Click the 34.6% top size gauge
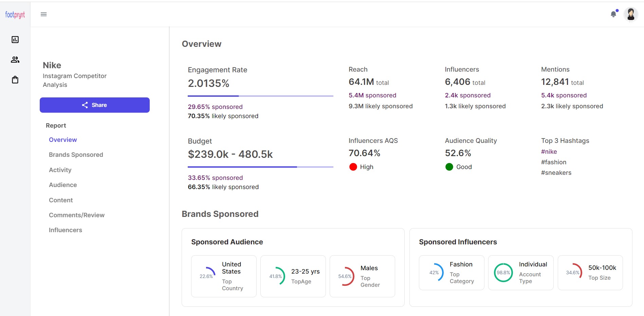Viewport: 644px width, 316px height. coord(573,273)
